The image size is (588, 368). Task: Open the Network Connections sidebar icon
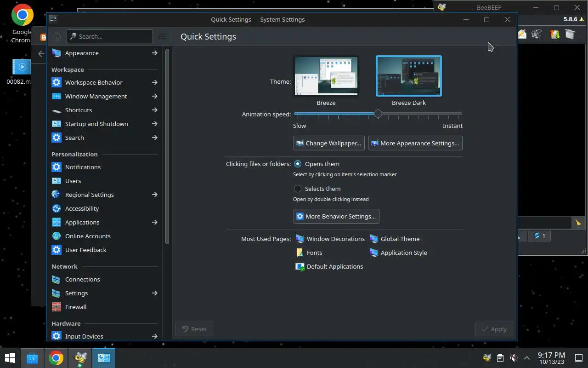coord(57,279)
